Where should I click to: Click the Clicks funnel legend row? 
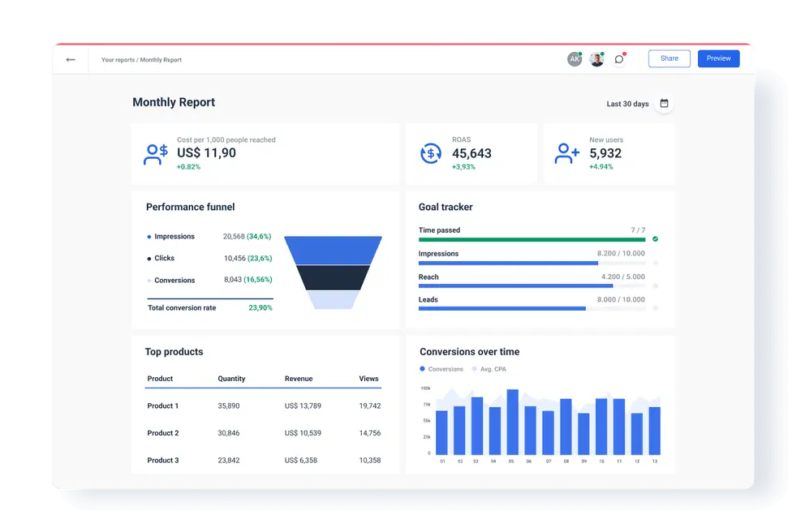pyautogui.click(x=209, y=258)
